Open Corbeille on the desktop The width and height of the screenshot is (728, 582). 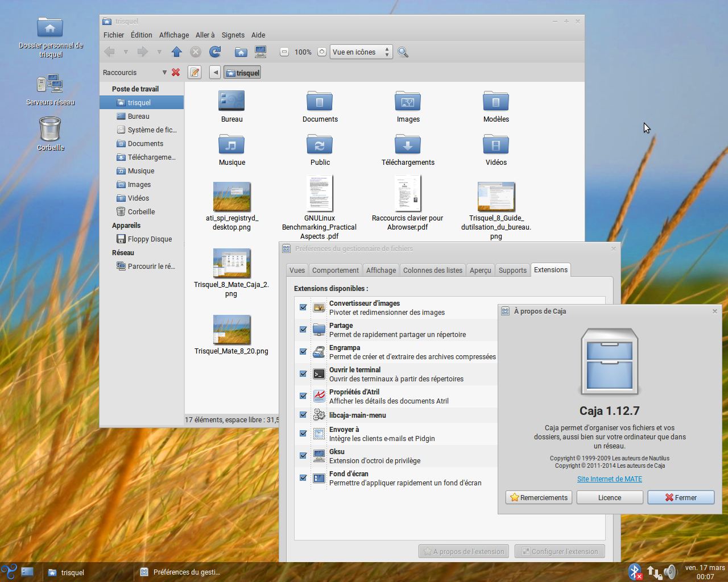point(50,129)
